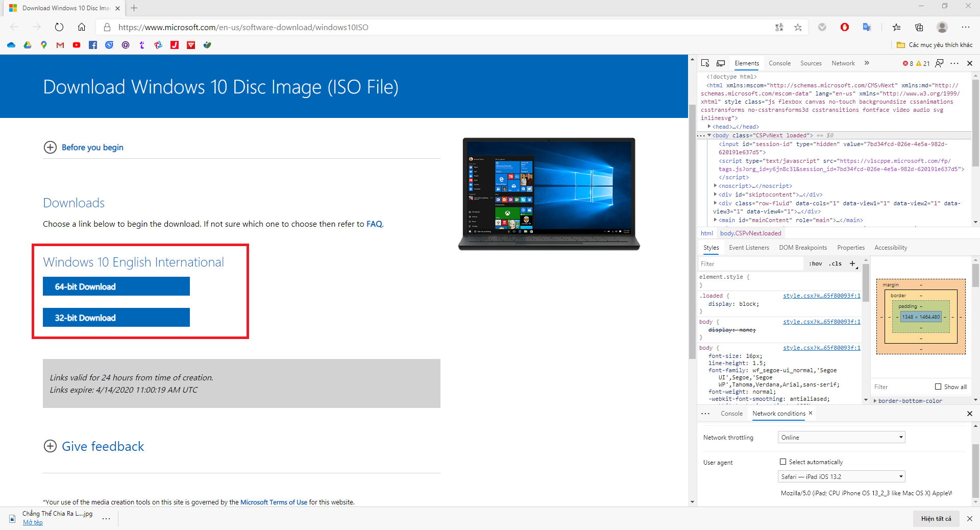This screenshot has height=530, width=980.
Task: Click the Styles filter input field
Action: pos(750,263)
